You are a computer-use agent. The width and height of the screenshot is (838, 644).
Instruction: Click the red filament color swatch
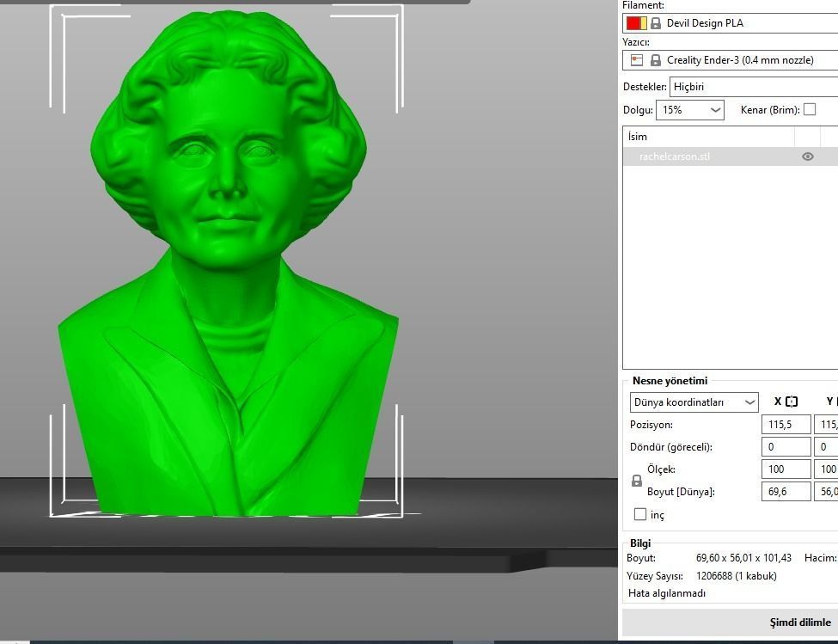pos(633,23)
